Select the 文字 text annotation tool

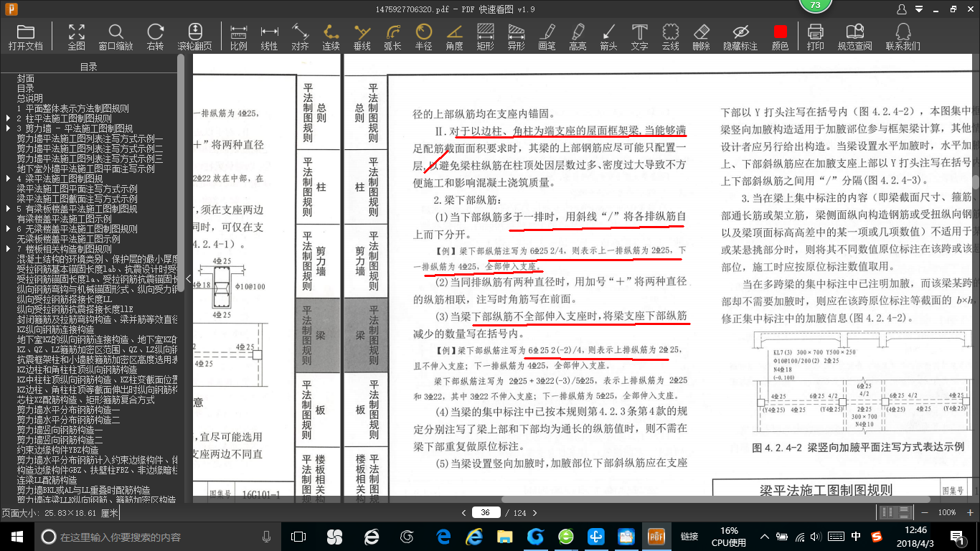pyautogui.click(x=640, y=37)
